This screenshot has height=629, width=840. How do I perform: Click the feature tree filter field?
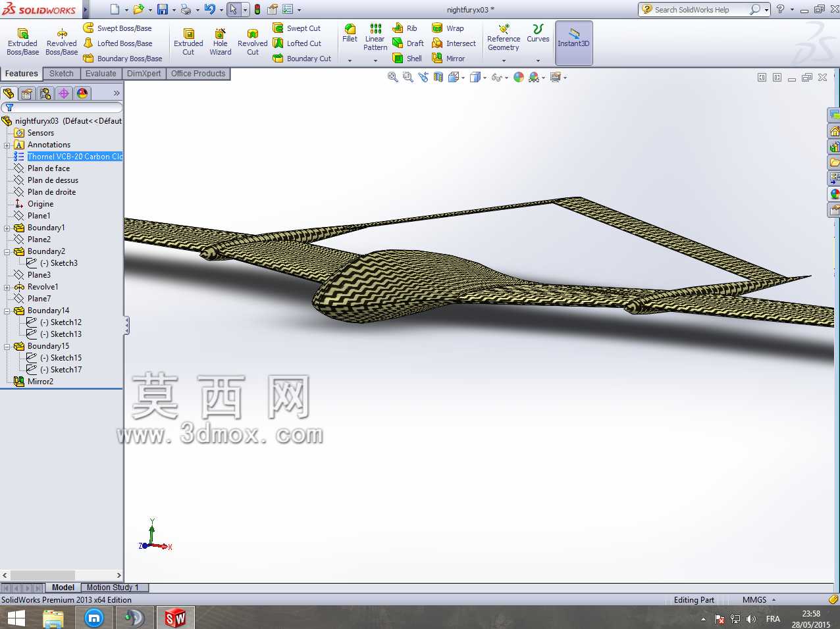tap(62, 107)
